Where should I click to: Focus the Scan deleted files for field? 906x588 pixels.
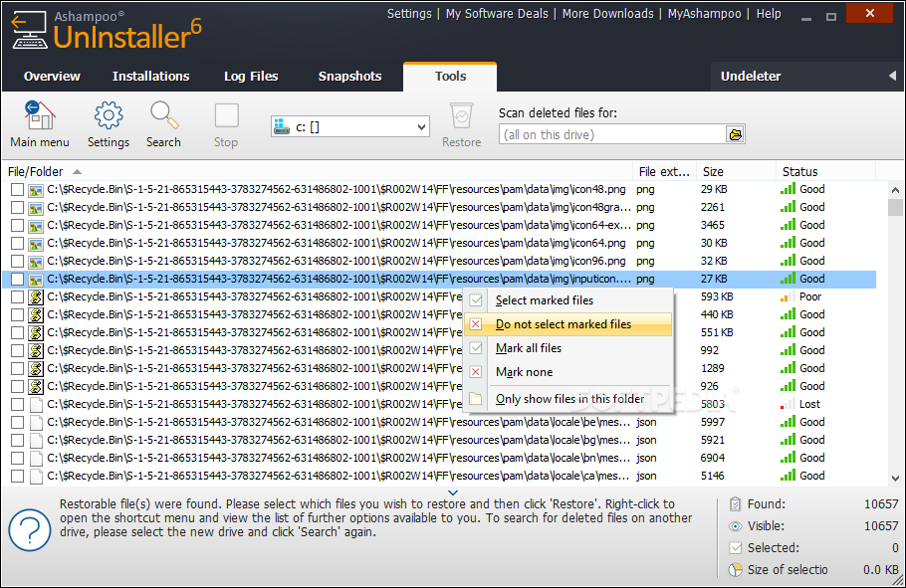click(x=612, y=134)
